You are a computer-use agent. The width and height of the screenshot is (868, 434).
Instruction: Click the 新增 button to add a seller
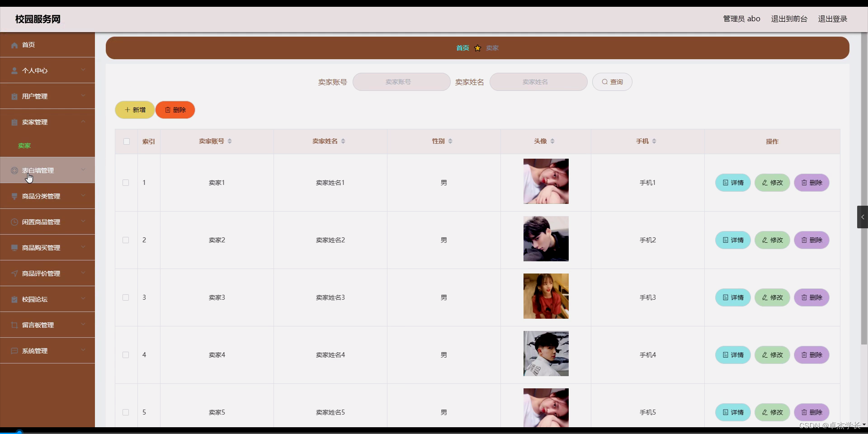[x=134, y=110]
